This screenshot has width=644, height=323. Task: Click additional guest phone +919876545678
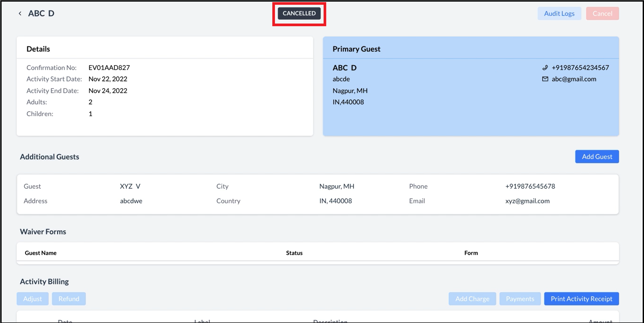530,186
